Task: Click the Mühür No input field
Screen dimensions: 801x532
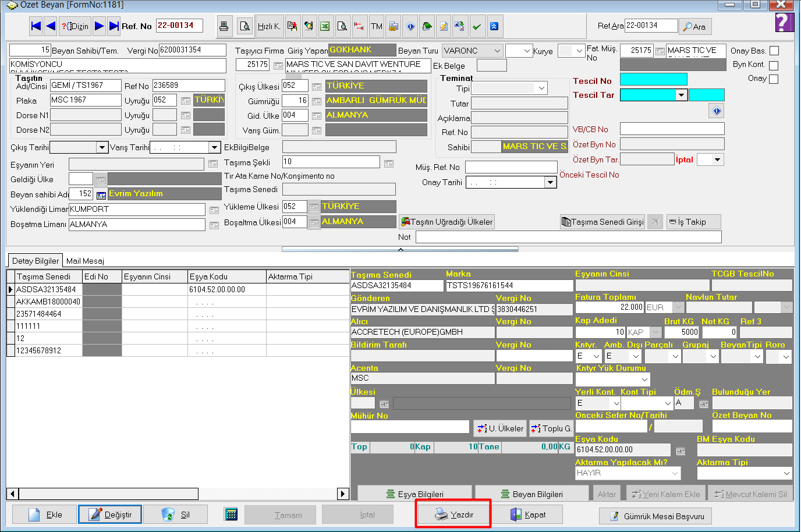Action: point(410,427)
